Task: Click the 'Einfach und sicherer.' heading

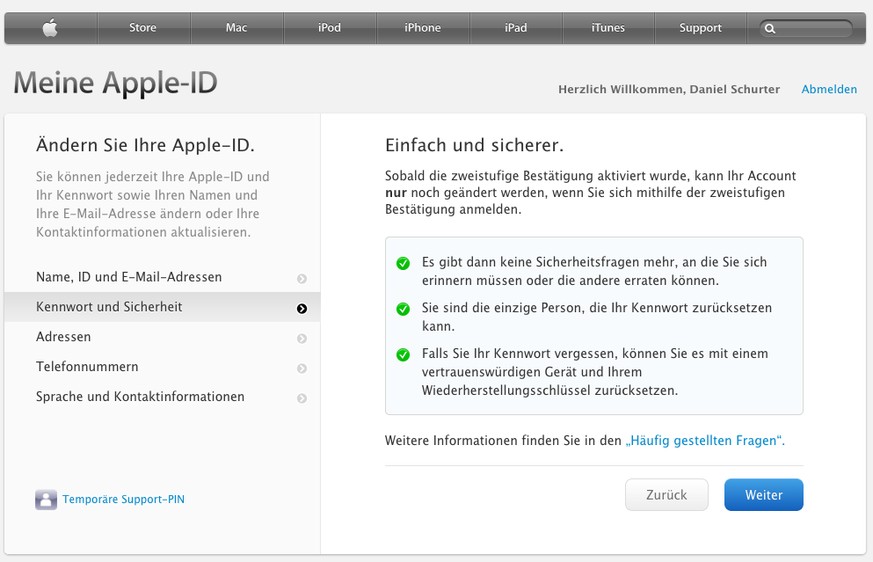Action: 474,145
